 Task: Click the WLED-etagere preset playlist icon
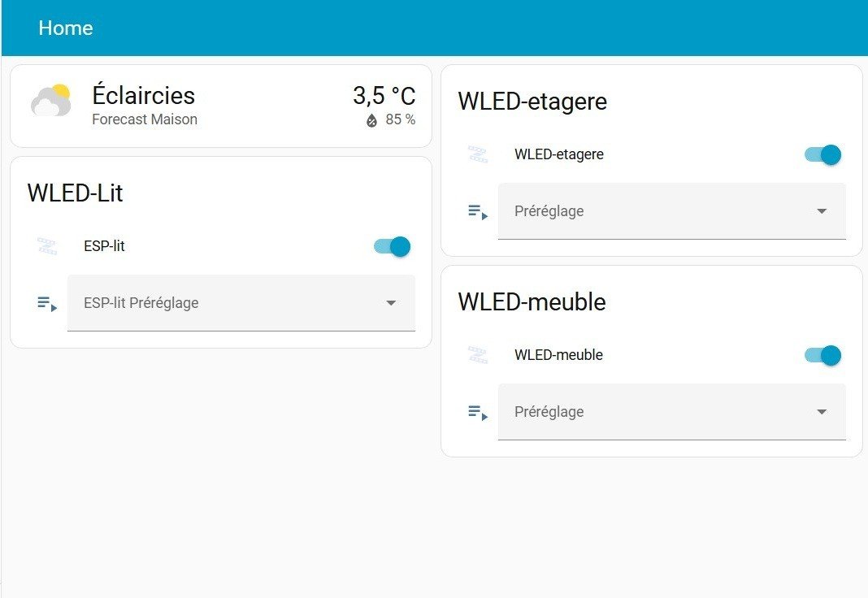(478, 211)
